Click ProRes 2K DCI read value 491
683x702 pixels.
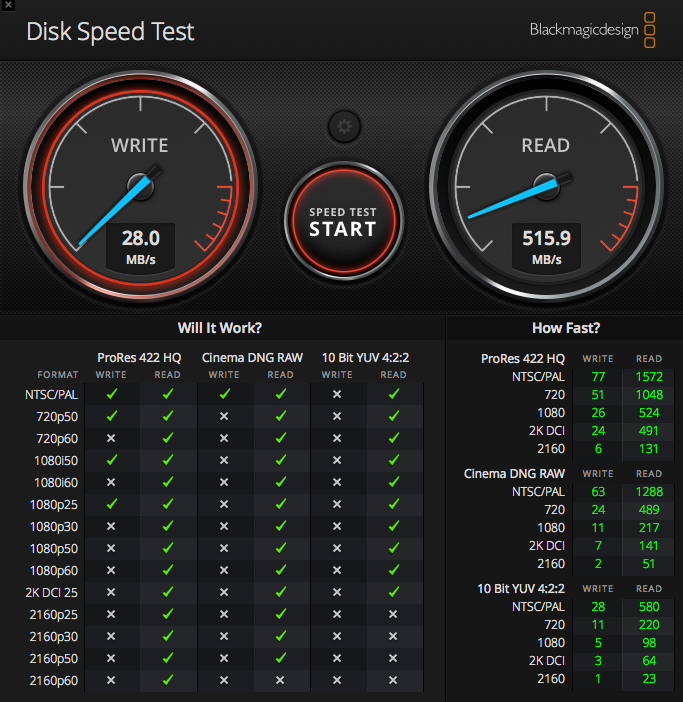pos(649,431)
